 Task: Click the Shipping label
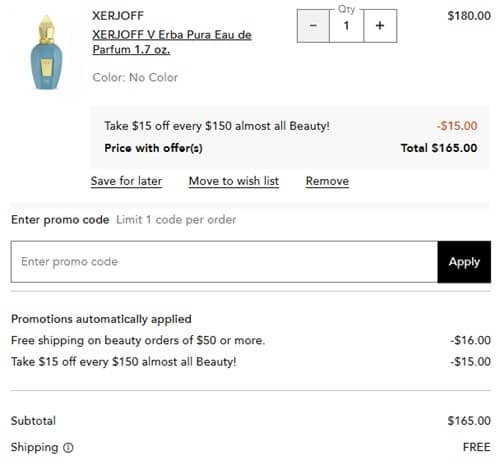pos(35,447)
